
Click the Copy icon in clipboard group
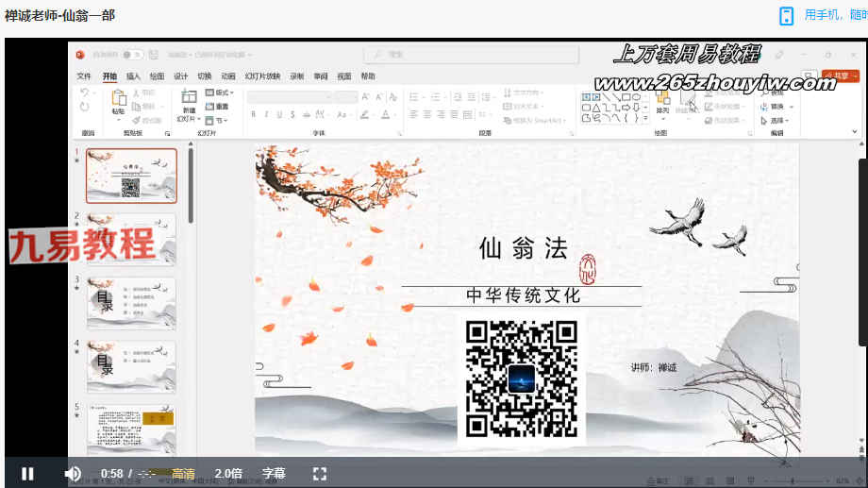click(x=136, y=107)
